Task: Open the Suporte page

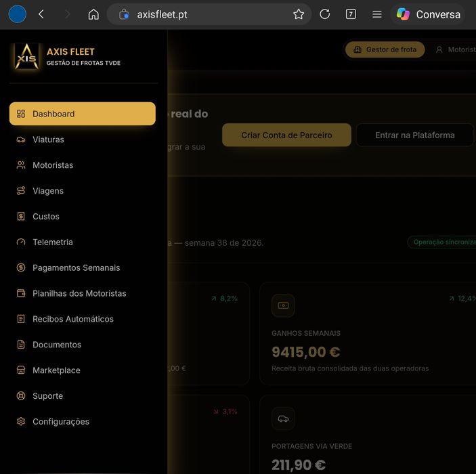Action: [83, 396]
